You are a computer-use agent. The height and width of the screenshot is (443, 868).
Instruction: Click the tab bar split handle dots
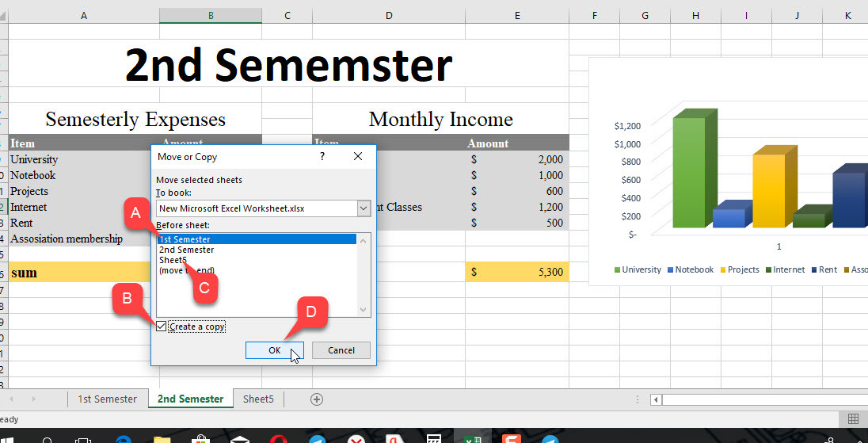(638, 399)
